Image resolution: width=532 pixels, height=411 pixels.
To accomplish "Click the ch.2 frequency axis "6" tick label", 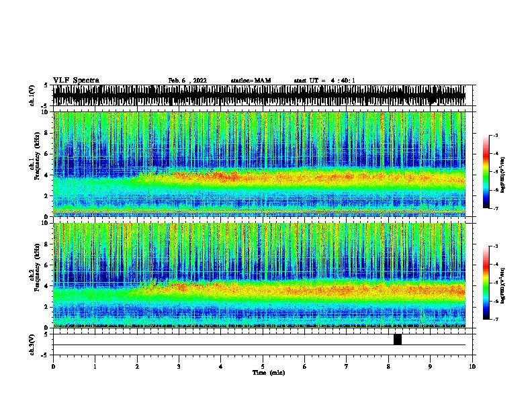I will click(46, 265).
